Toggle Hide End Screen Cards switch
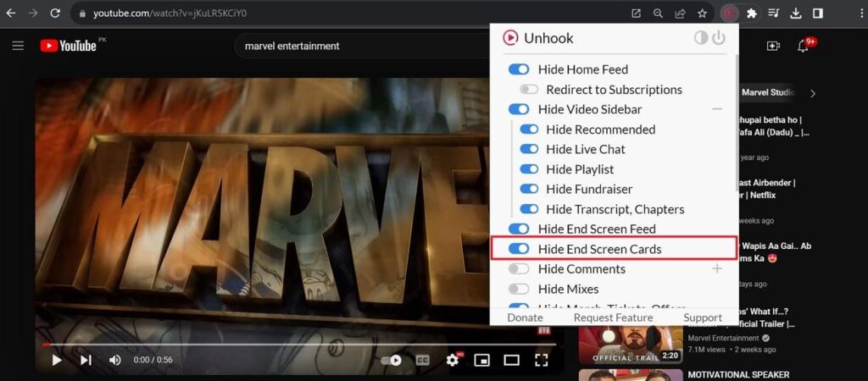 519,249
